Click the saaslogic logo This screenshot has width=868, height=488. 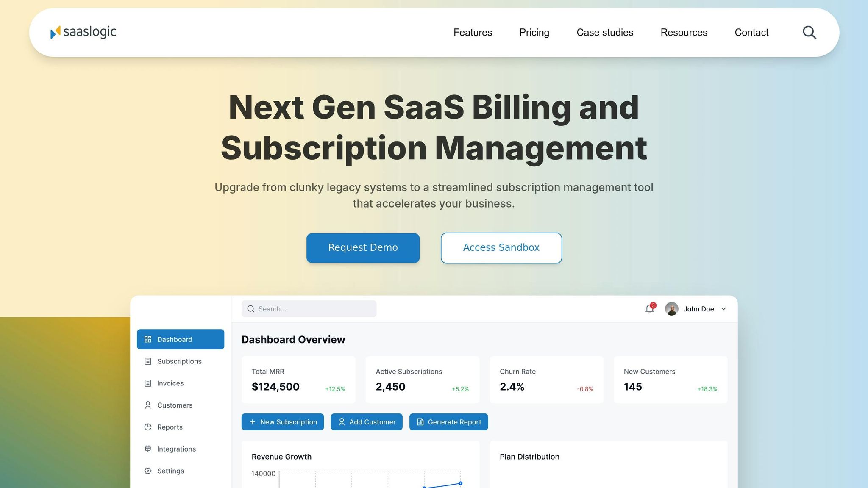click(x=83, y=32)
